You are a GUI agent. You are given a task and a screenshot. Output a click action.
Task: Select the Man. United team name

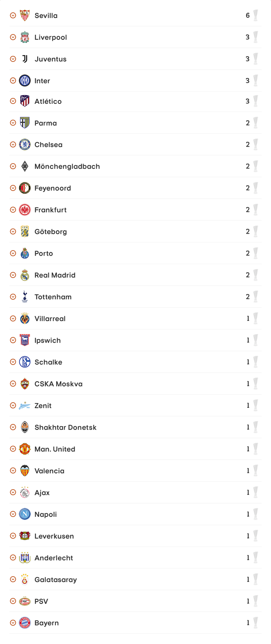(55, 449)
